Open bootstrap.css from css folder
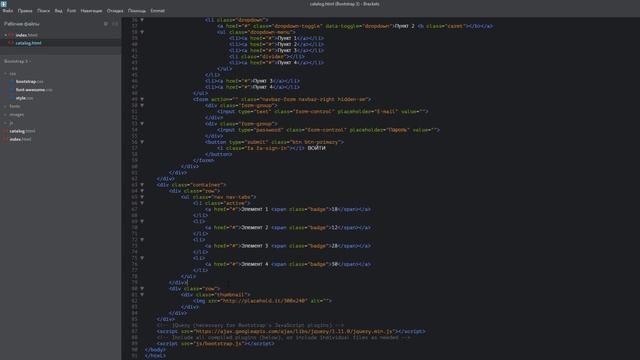Image resolution: width=640 pixels, height=360 pixels. pyautogui.click(x=29, y=82)
